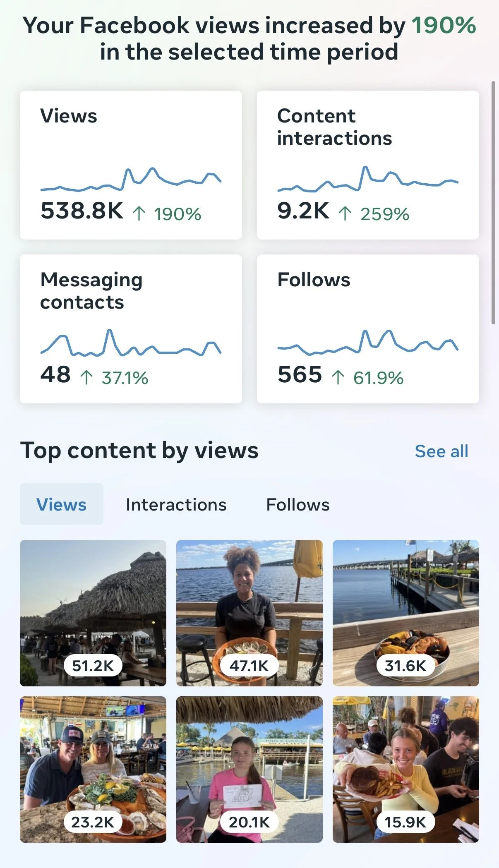Open the Messaging contacts card
The image size is (499, 868).
click(x=131, y=328)
